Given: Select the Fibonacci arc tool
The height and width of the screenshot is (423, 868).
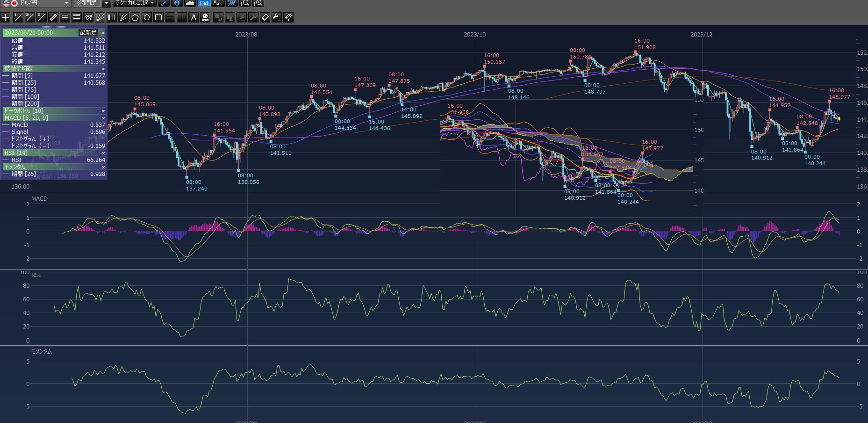Looking at the screenshot, I should tap(88, 18).
